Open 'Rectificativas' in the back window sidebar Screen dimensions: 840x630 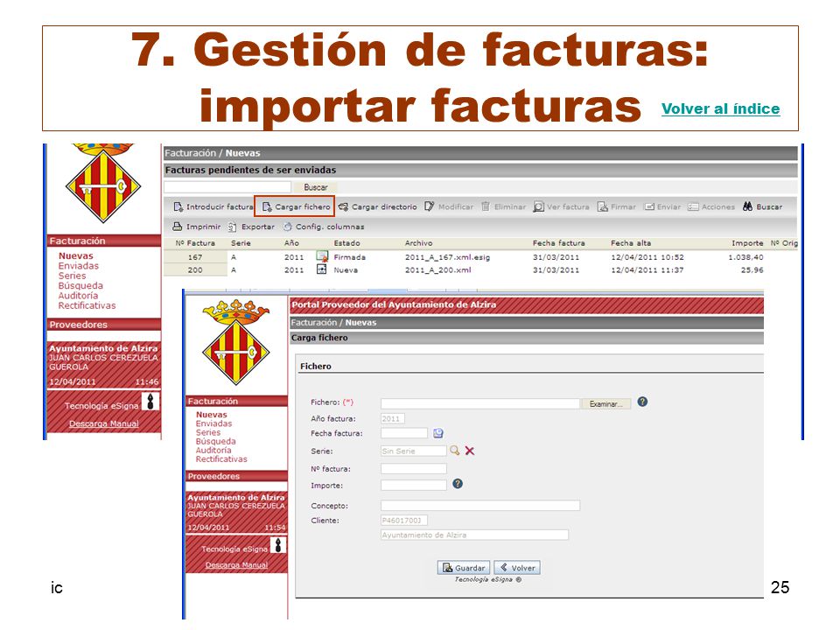(x=87, y=305)
